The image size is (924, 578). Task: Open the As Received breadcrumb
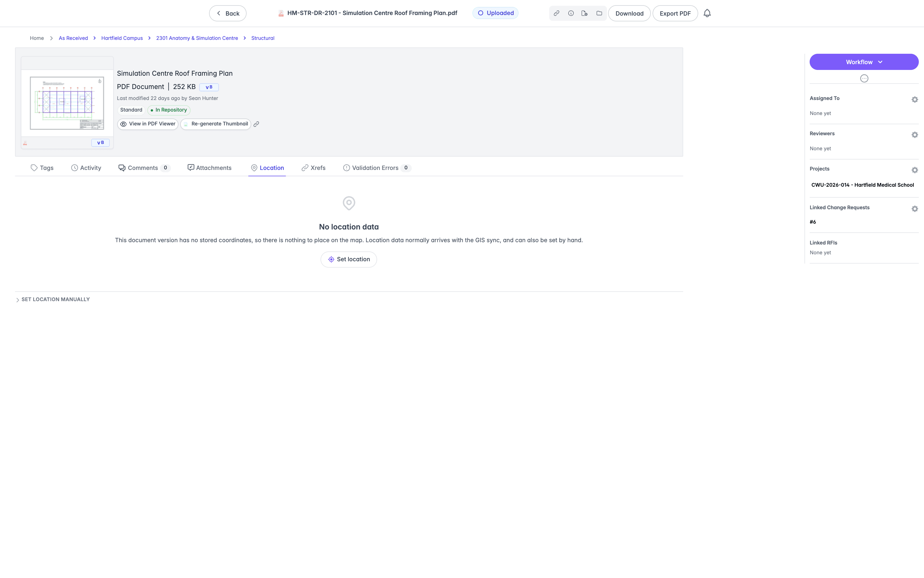(x=73, y=38)
